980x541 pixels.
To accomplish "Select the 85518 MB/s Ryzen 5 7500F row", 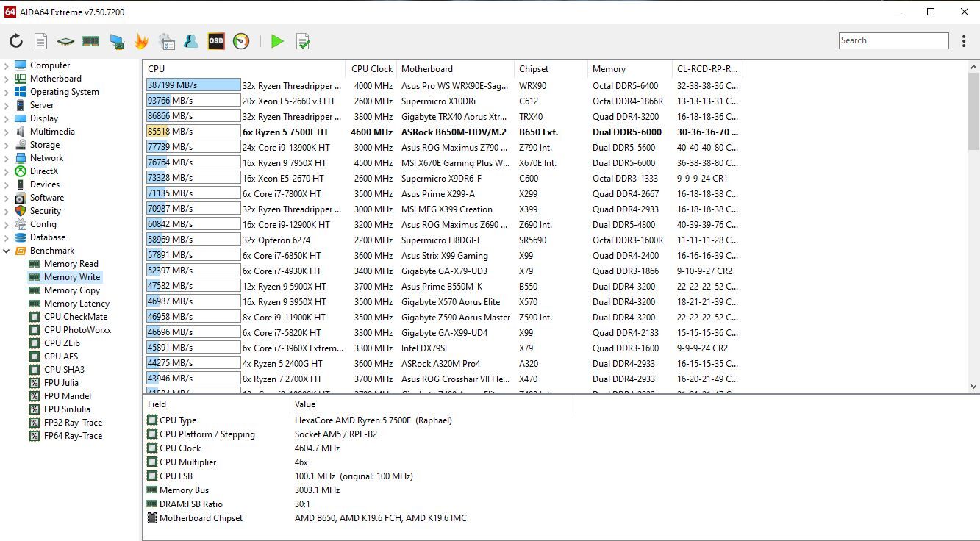I will tap(443, 132).
